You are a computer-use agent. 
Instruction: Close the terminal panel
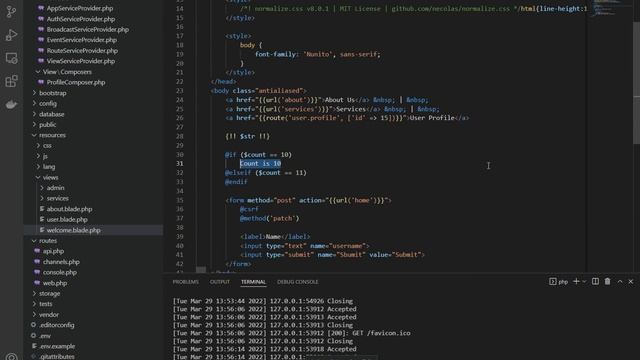[x=631, y=281]
